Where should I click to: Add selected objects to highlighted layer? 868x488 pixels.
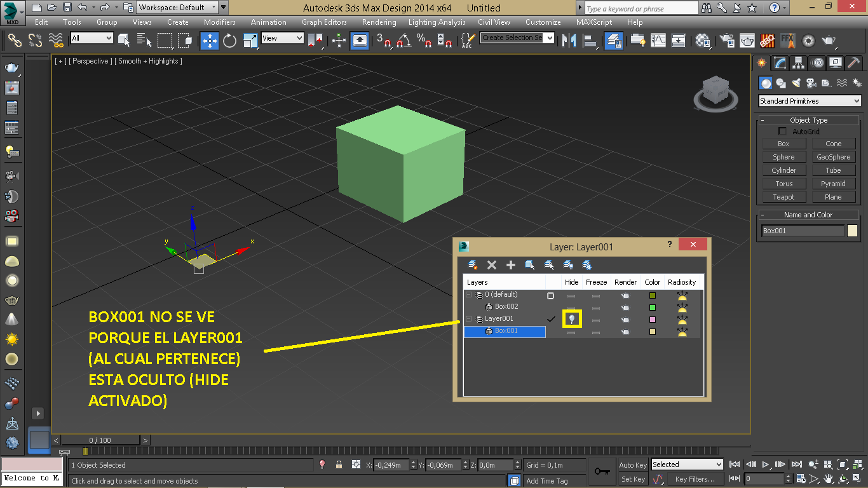tap(510, 265)
